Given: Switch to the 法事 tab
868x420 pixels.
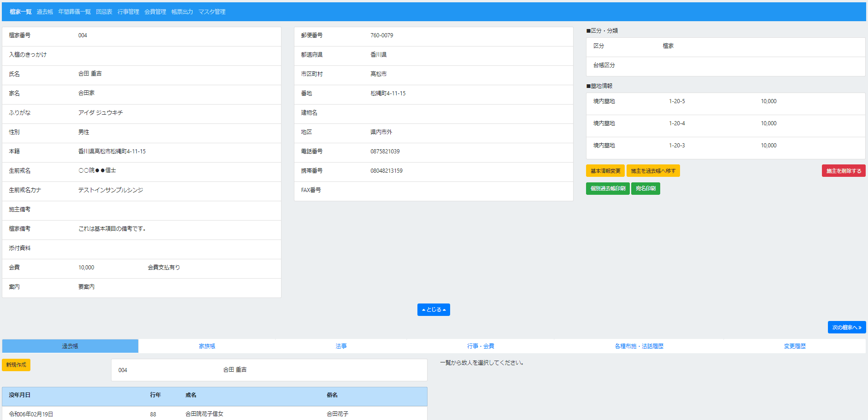Looking at the screenshot, I should click(341, 346).
